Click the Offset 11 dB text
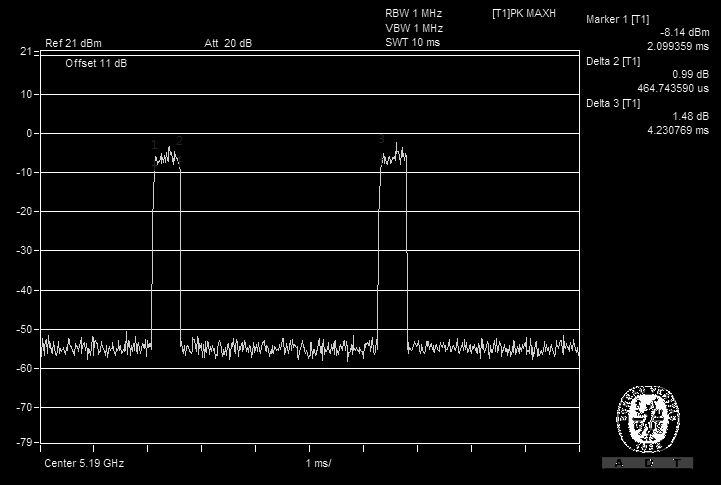Screen dimensions: 721x485 [96, 63]
